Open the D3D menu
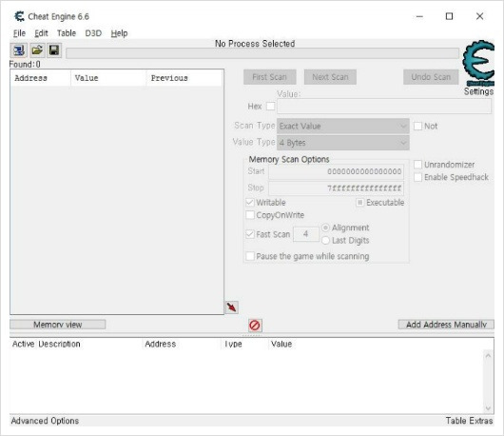Image resolution: width=504 pixels, height=436 pixels. coord(93,33)
